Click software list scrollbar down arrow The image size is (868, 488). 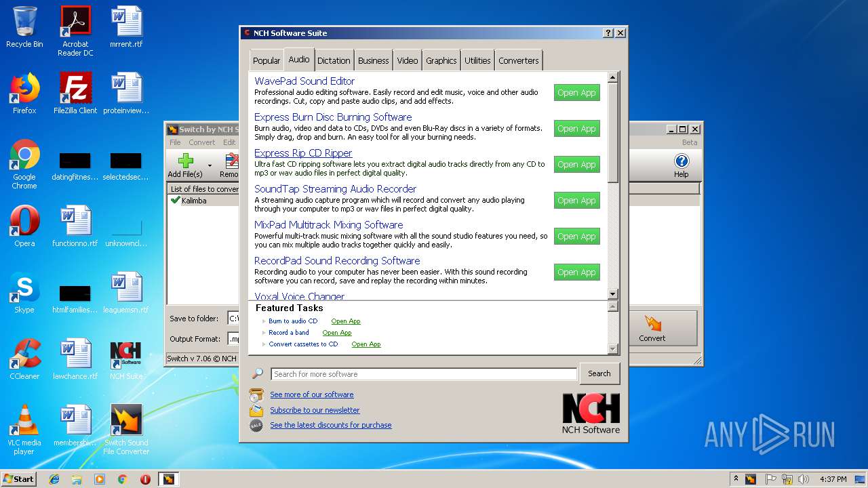coord(613,294)
